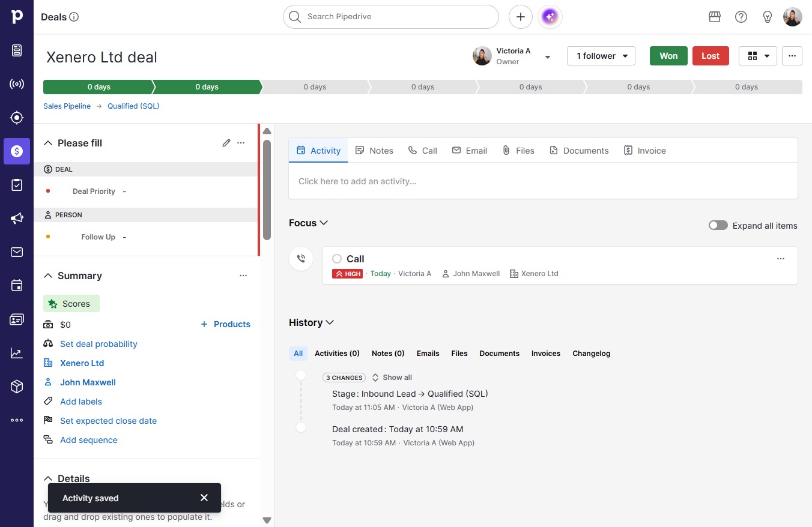Image resolution: width=812 pixels, height=527 pixels.
Task: Switch to the Notes tab
Action: pyautogui.click(x=374, y=151)
